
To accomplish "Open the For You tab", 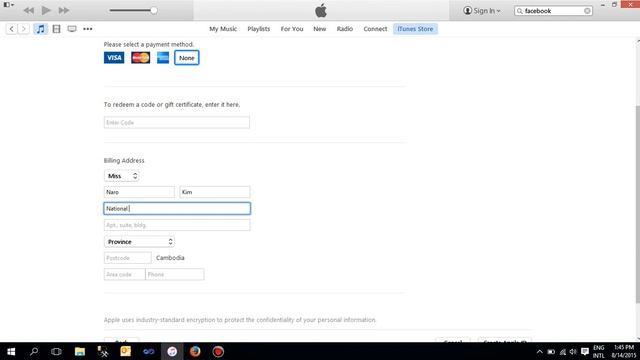I will click(x=292, y=29).
